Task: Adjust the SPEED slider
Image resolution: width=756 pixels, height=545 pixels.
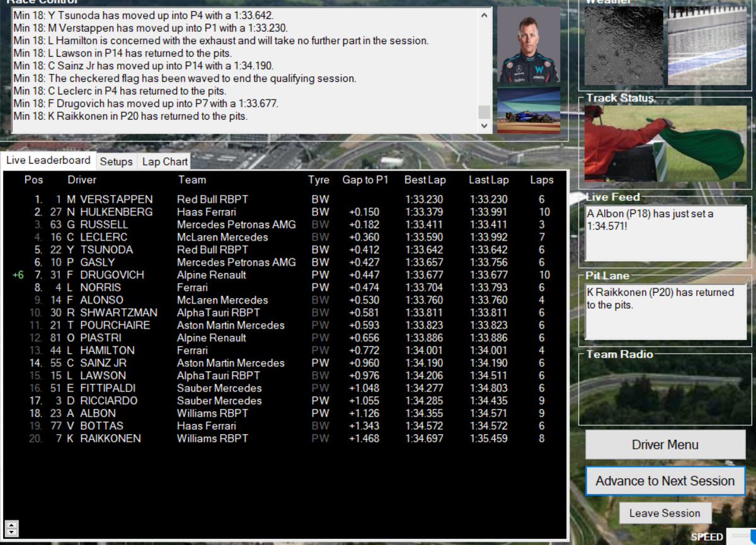Action: point(741,536)
